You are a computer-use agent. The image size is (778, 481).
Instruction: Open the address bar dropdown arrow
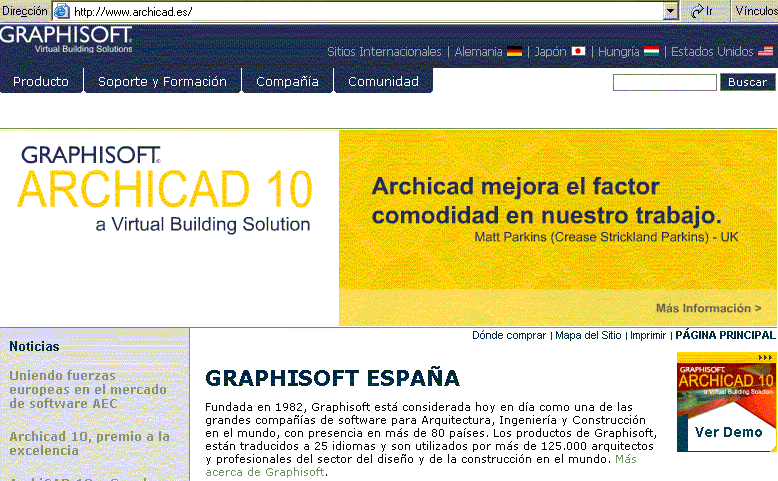tap(671, 11)
